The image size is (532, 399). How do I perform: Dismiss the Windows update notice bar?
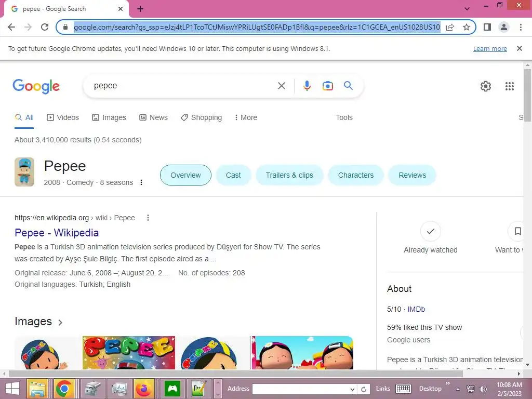pos(519,48)
